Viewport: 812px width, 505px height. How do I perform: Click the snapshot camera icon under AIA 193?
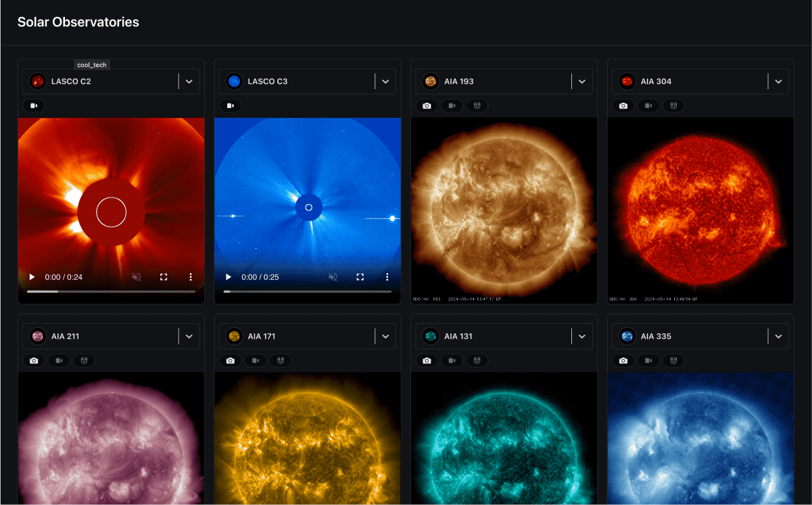[x=427, y=105]
